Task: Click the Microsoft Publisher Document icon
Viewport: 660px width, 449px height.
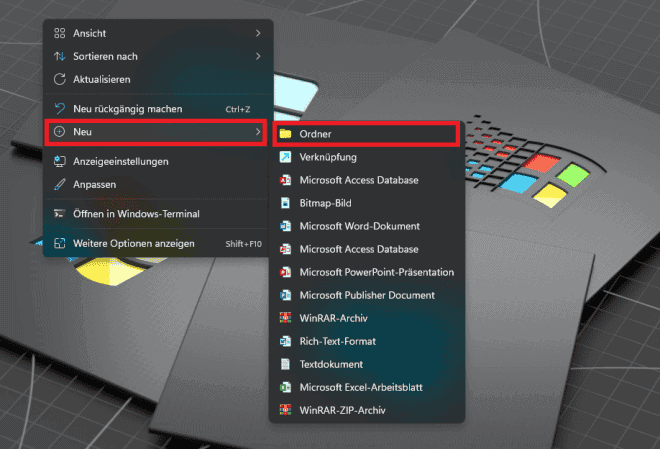Action: pyautogui.click(x=285, y=295)
